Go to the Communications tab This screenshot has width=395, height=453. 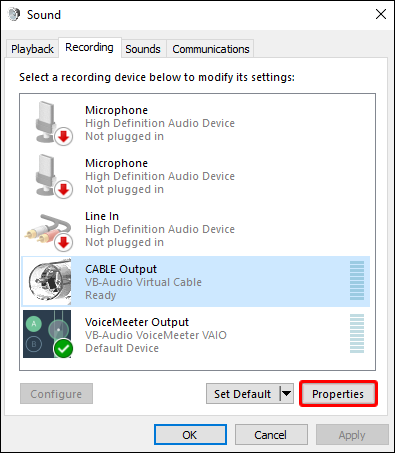coord(211,49)
